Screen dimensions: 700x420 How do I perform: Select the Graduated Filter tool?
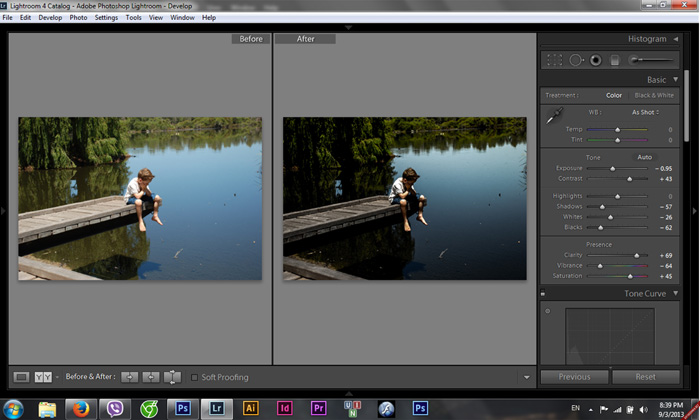615,60
